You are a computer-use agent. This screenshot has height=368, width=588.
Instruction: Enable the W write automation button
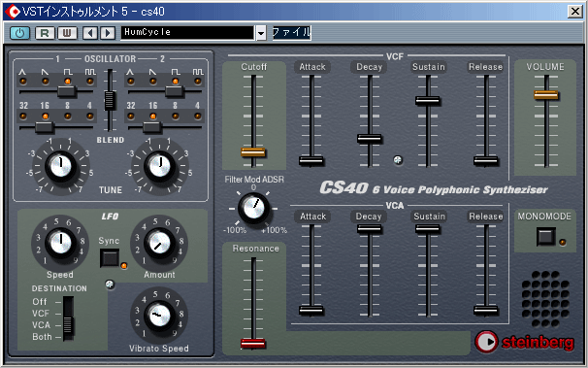point(67,33)
